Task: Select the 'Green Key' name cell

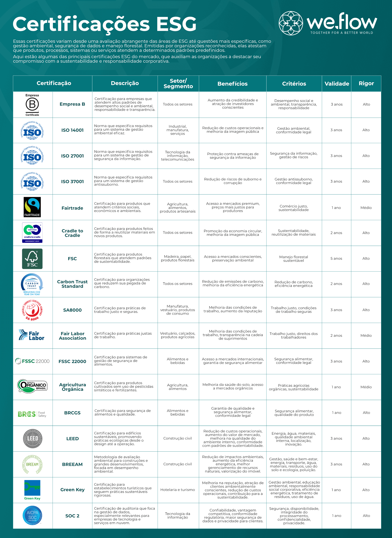Action: [x=72, y=490]
